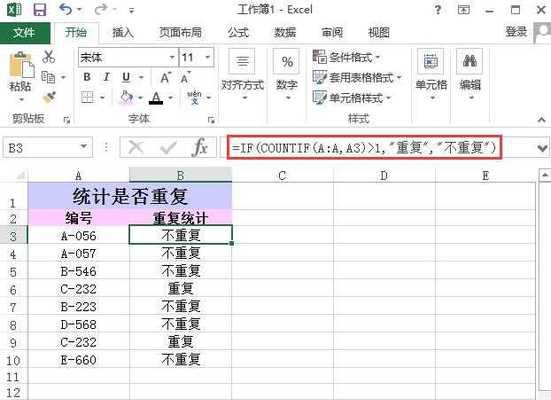This screenshot has width=551, height=400.
Task: Click the Redo arrow icon
Action: click(101, 9)
